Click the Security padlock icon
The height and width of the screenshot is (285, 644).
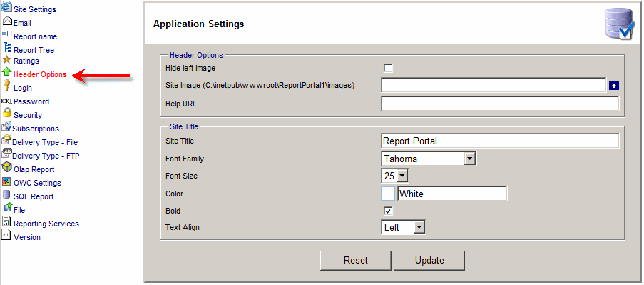(x=7, y=113)
